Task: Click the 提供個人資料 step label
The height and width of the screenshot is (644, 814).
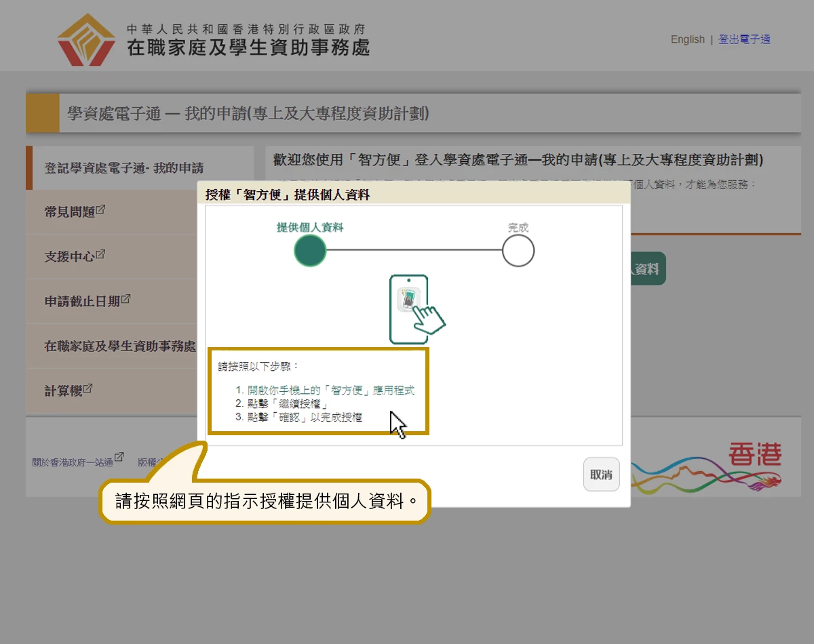Action: tap(310, 227)
